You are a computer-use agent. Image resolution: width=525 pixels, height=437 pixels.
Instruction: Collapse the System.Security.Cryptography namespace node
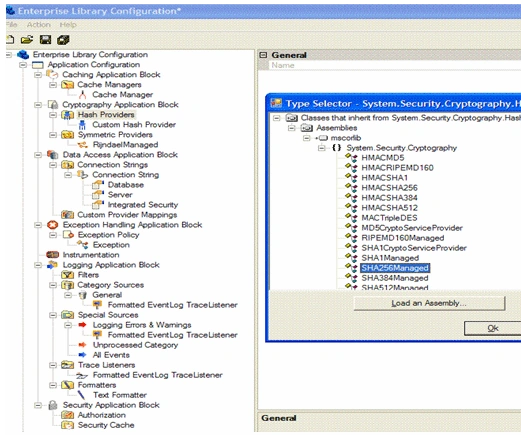pyautogui.click(x=321, y=148)
